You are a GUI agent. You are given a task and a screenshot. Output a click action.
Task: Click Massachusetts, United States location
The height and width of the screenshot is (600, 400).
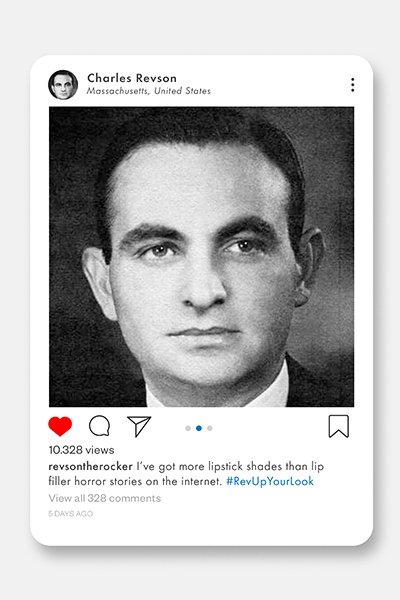point(149,91)
